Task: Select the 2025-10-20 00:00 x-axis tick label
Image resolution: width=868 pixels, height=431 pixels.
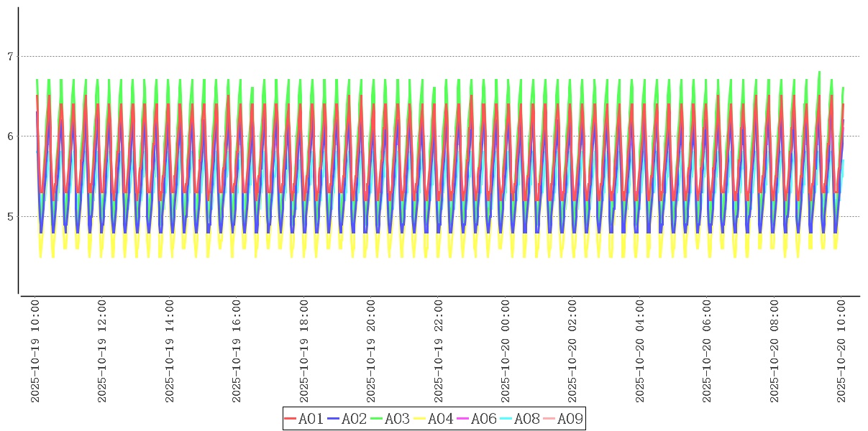Action: pos(506,351)
